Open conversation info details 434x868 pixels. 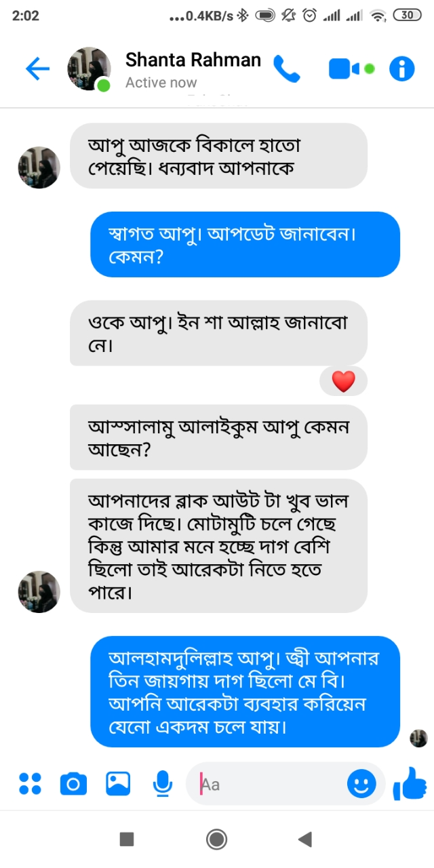pos(401,68)
